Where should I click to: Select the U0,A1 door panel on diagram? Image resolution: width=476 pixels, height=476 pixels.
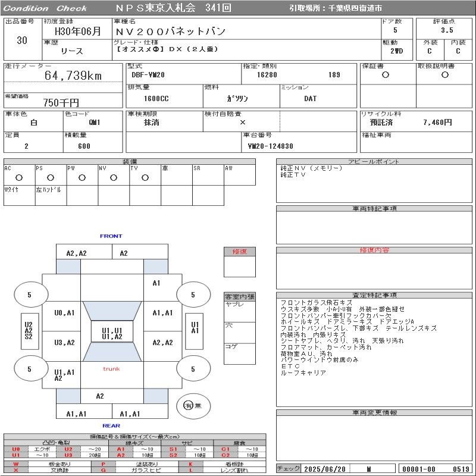click(64, 312)
